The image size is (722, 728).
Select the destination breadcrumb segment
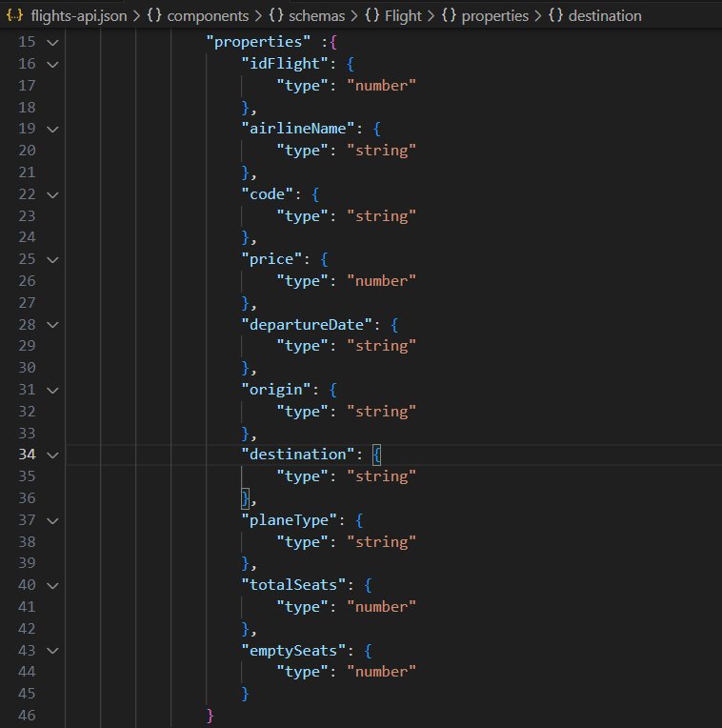pyautogui.click(x=605, y=16)
